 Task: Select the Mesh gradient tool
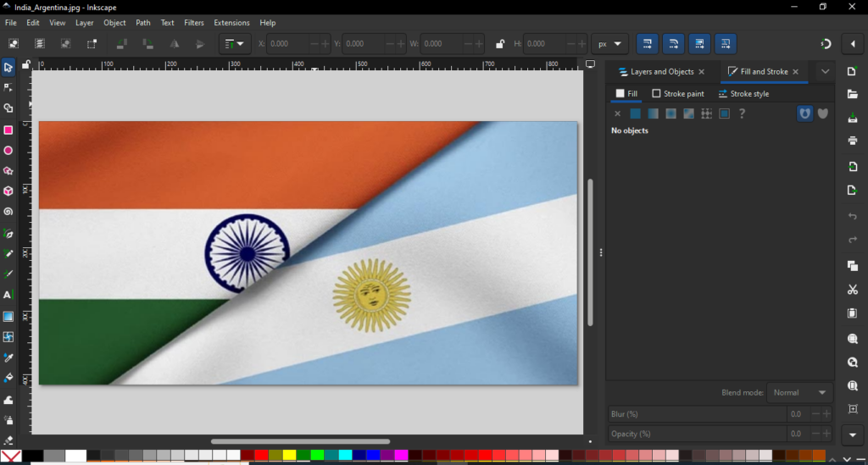(x=8, y=337)
